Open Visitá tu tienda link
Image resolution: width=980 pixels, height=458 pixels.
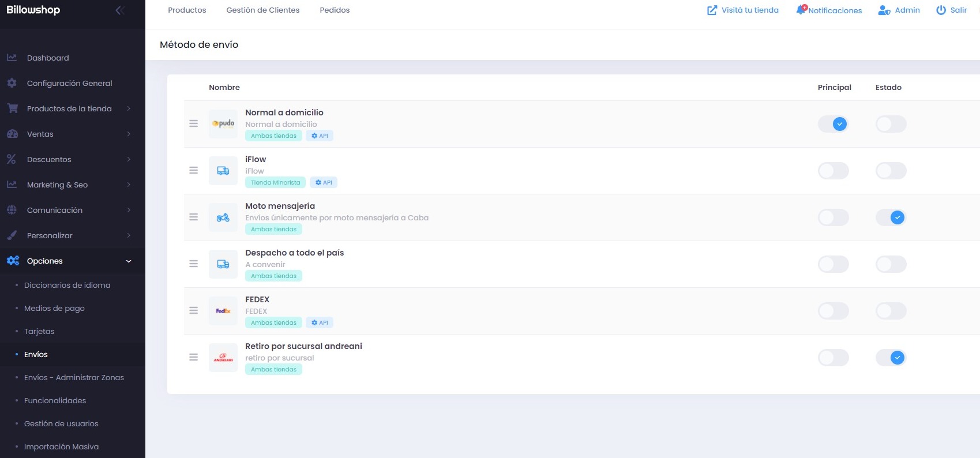(x=743, y=10)
